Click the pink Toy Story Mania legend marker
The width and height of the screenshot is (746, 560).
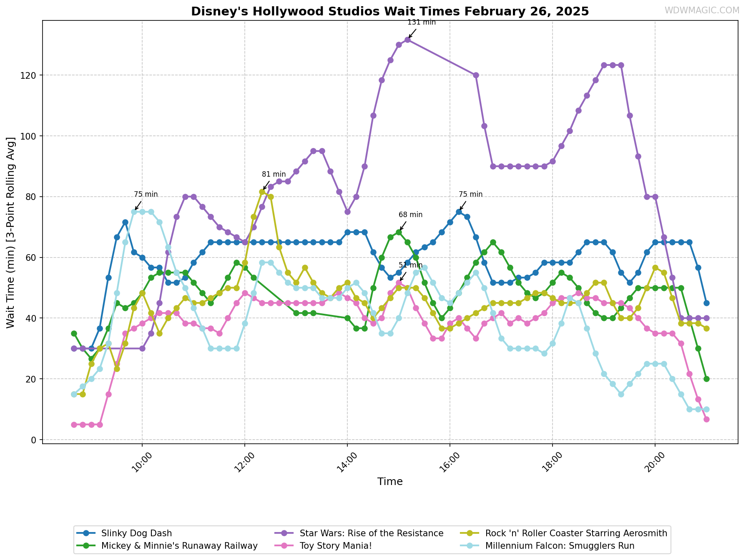point(285,546)
